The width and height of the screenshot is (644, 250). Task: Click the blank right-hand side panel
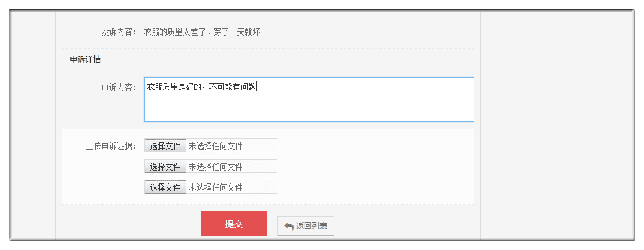coord(557,125)
